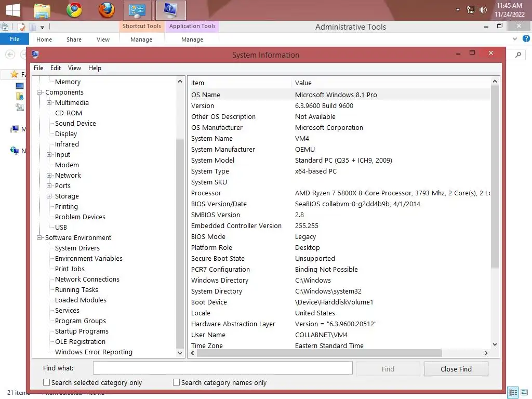Open System Information title bar icon
This screenshot has height=399, width=532.
click(x=35, y=54)
